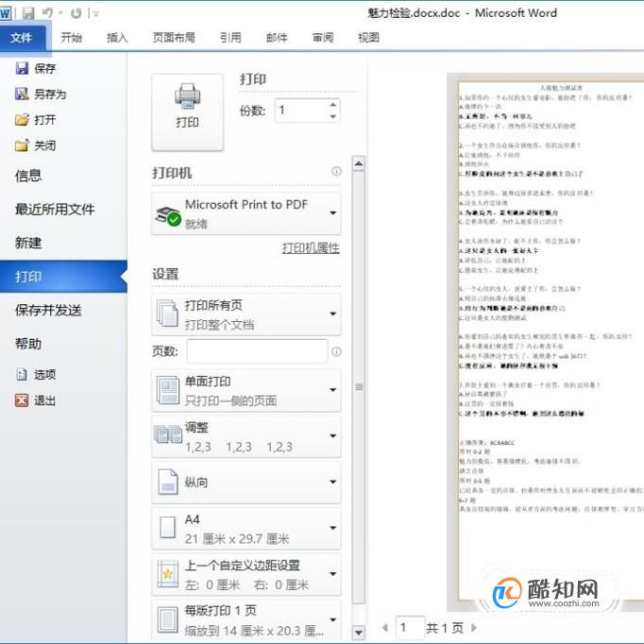Image resolution: width=644 pixels, height=644 pixels.
Task: Switch to the 插入 ribbon tab
Action: [117, 38]
